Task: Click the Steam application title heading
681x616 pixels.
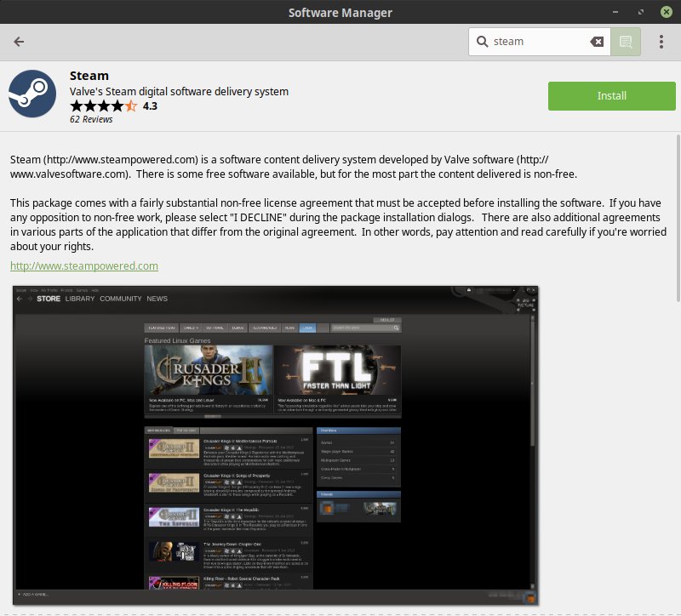Action: (x=89, y=75)
